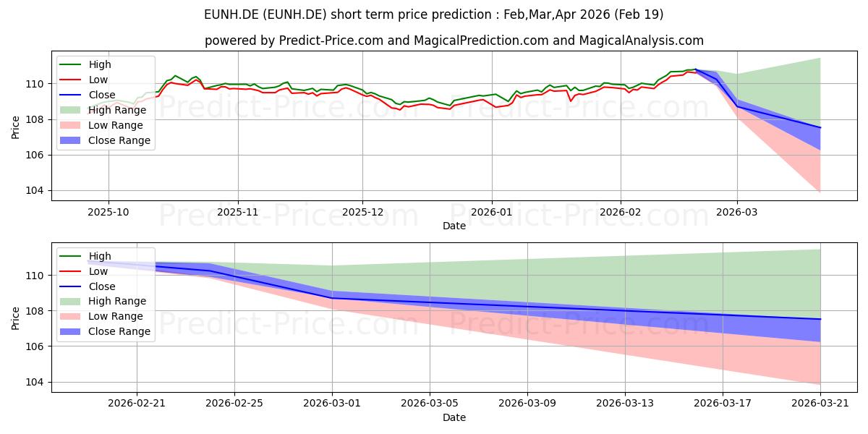Click the Low Range entry in bottom legend
Image resolution: width=868 pixels, height=434 pixels.
click(104, 317)
